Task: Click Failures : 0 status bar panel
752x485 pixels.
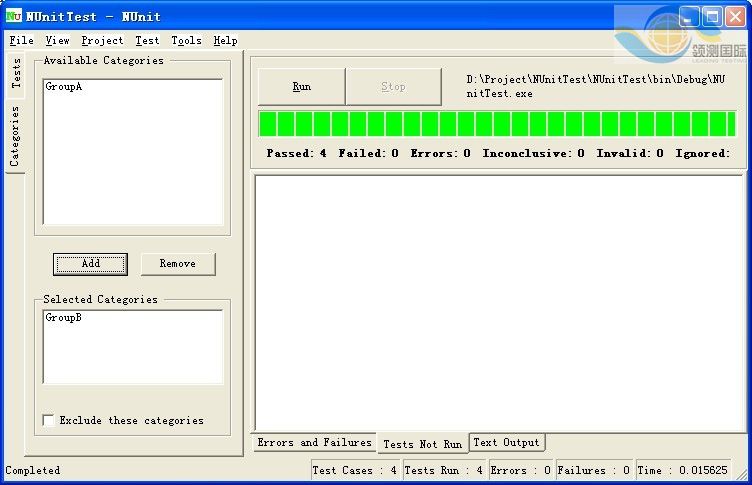Action: pyautogui.click(x=594, y=470)
